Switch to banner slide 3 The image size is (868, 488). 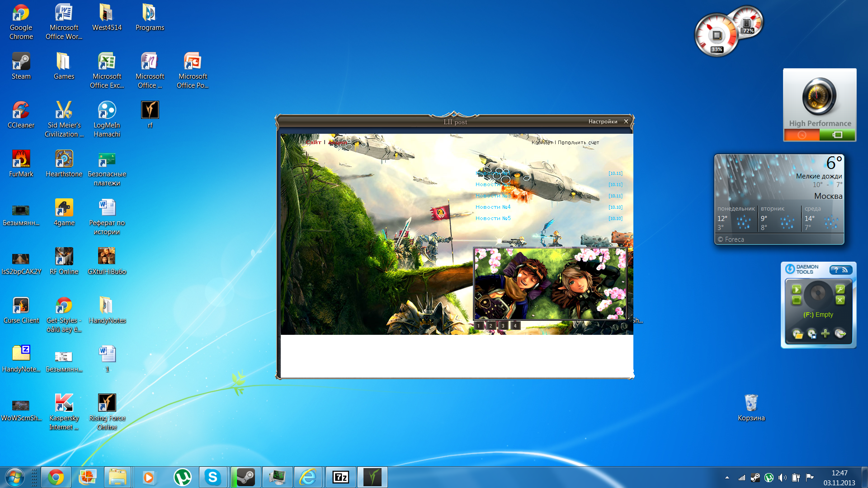pos(503,325)
